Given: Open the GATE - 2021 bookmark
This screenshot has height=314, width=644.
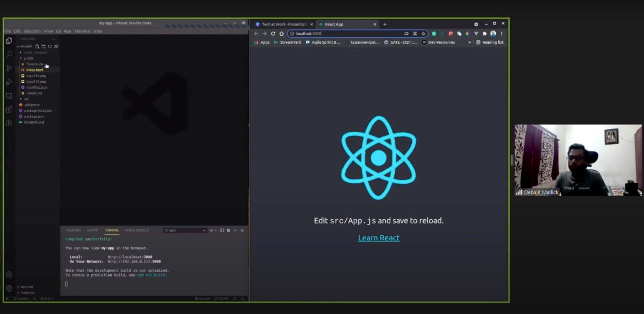Looking at the screenshot, I should (x=401, y=42).
